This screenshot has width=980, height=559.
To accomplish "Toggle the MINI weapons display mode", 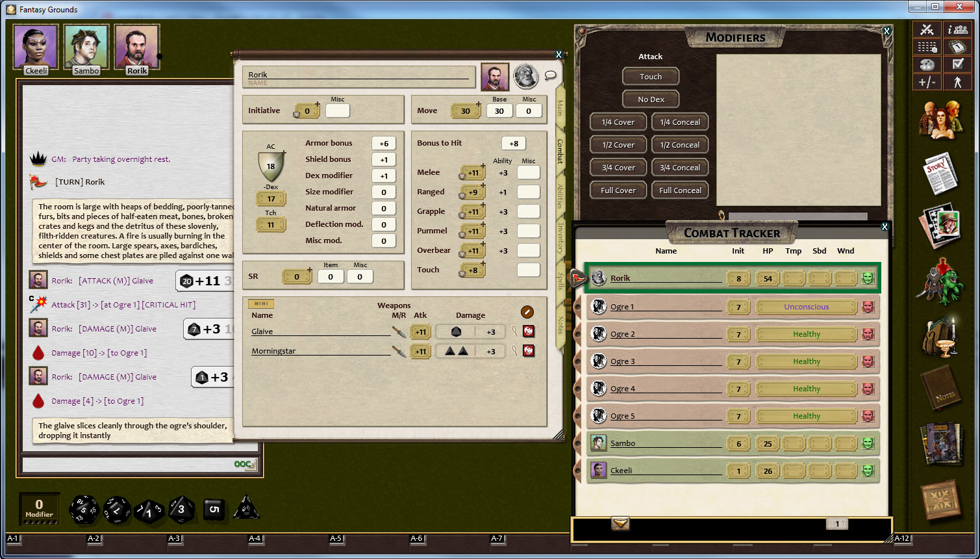I will click(261, 304).
